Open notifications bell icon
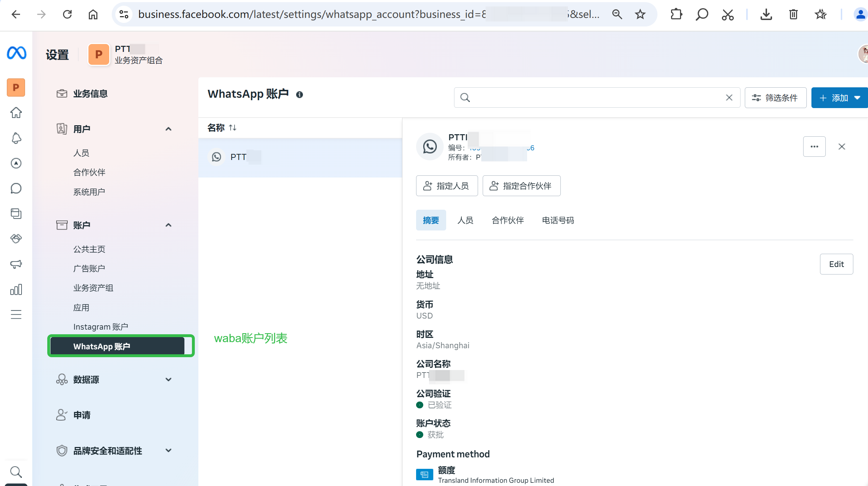 point(16,138)
